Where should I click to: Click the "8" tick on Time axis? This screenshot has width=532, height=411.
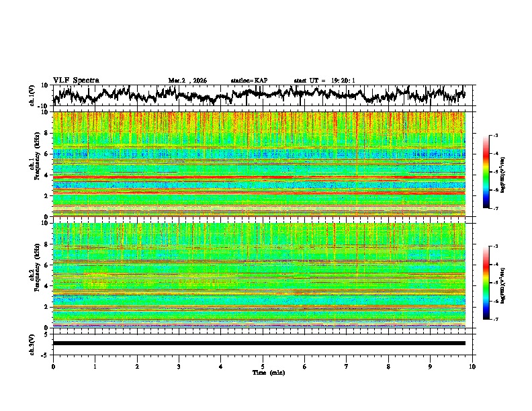[x=388, y=367]
